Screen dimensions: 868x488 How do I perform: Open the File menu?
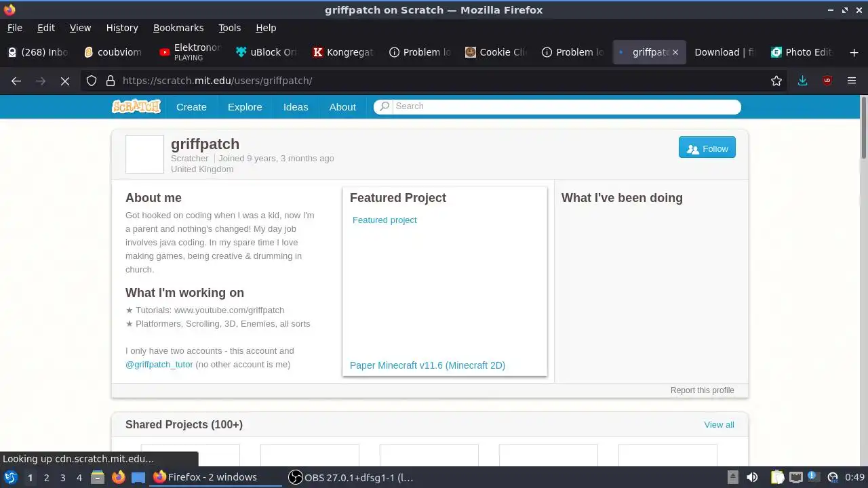(14, 28)
